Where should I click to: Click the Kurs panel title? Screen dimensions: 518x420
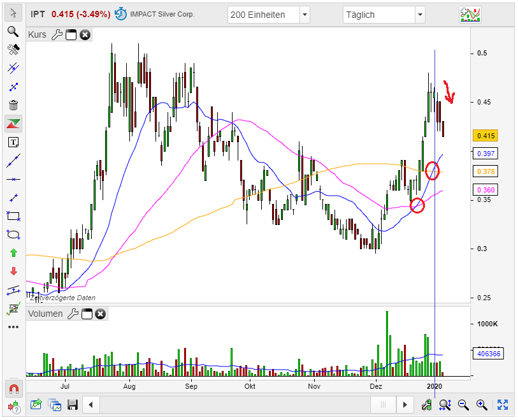[37, 34]
